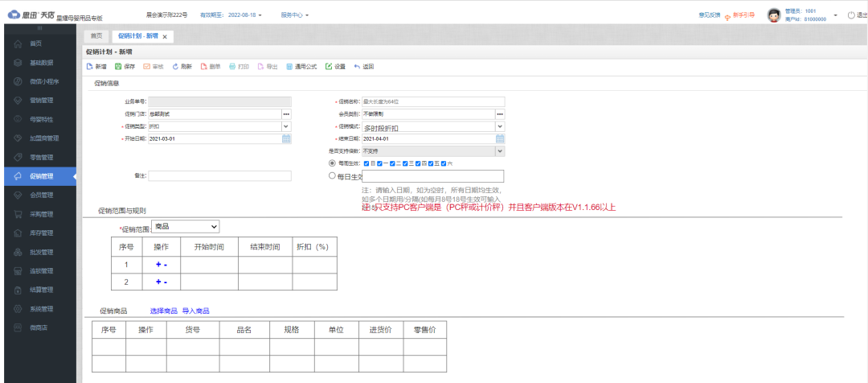Expand the 促销模式 dropdown
The height and width of the screenshot is (383, 868).
coord(499,127)
